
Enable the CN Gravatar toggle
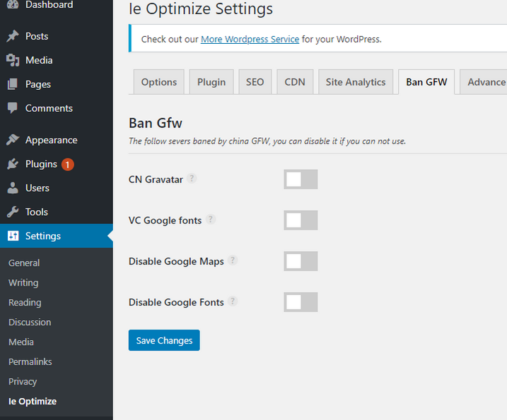(301, 180)
